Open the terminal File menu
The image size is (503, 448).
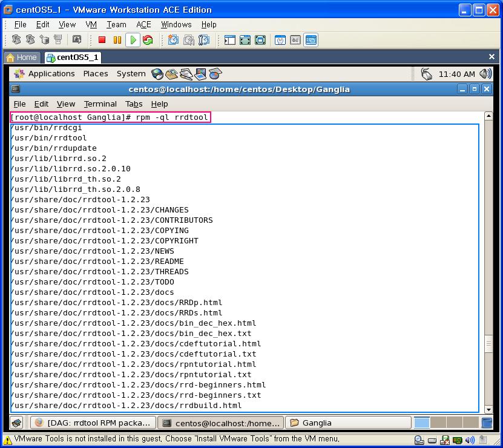point(19,104)
